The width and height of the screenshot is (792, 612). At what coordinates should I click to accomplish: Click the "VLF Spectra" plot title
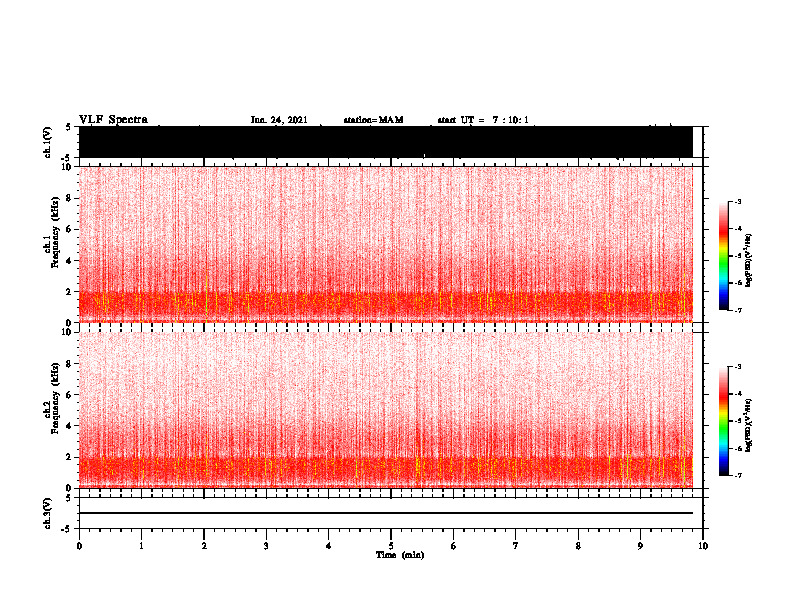[x=113, y=119]
